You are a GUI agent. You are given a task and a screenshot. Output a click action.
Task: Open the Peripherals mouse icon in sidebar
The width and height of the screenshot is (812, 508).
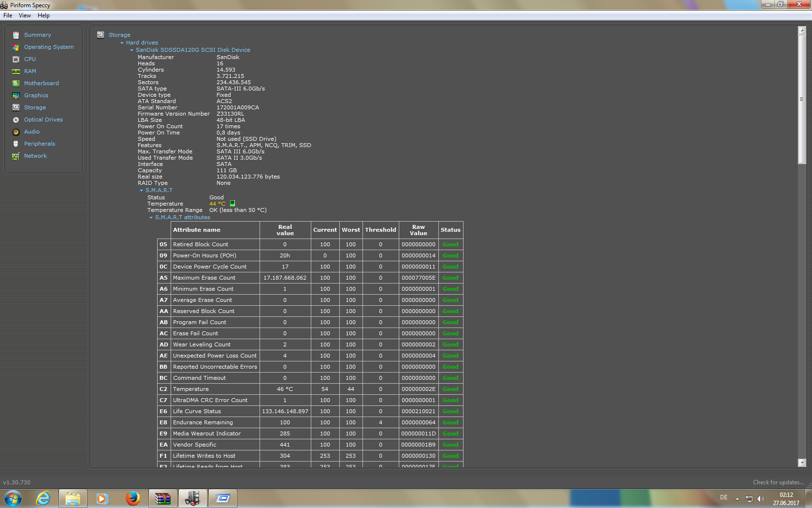point(16,144)
